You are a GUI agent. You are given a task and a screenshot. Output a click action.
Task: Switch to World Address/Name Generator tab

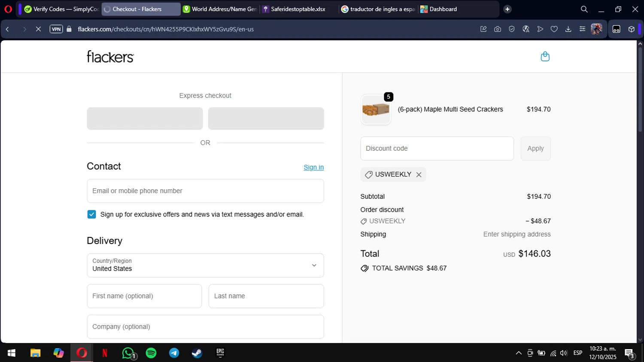[220, 9]
